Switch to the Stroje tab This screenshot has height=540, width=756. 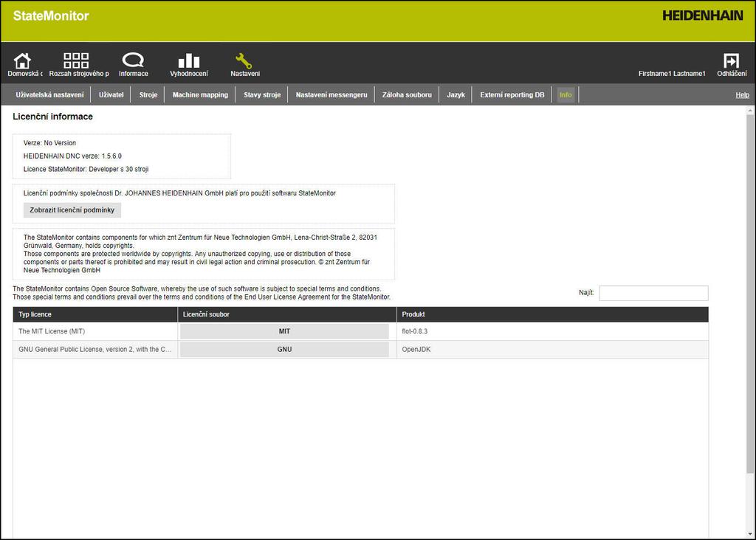coord(148,95)
